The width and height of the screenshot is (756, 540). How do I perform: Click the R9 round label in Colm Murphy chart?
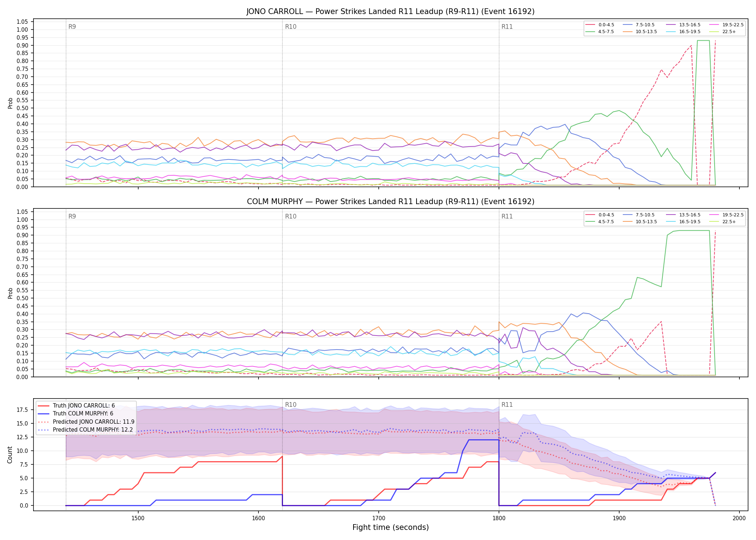[x=72, y=216]
